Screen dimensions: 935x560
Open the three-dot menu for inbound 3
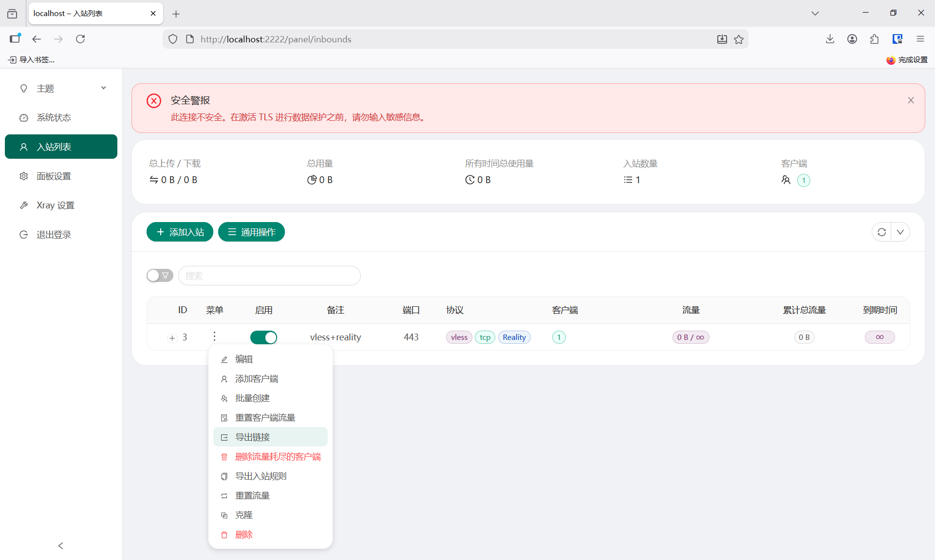point(214,336)
